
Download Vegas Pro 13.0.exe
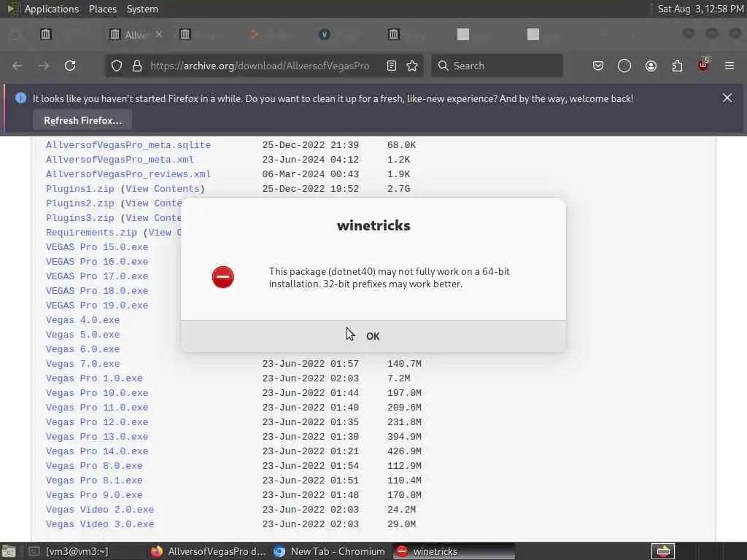tap(97, 437)
